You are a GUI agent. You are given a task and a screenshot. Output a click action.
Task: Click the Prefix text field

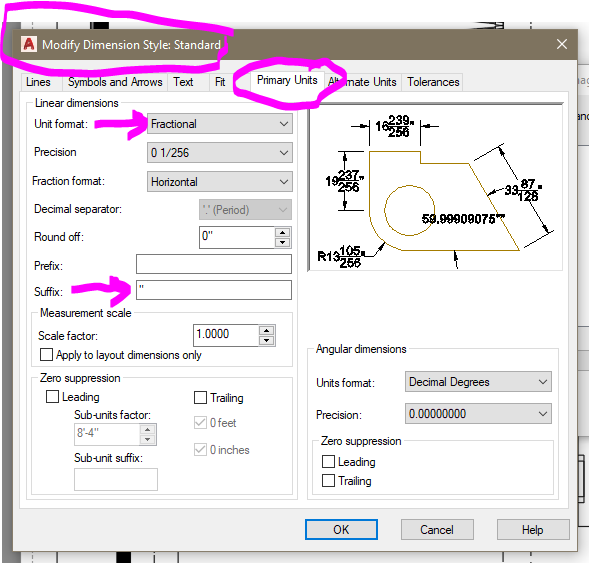214,264
